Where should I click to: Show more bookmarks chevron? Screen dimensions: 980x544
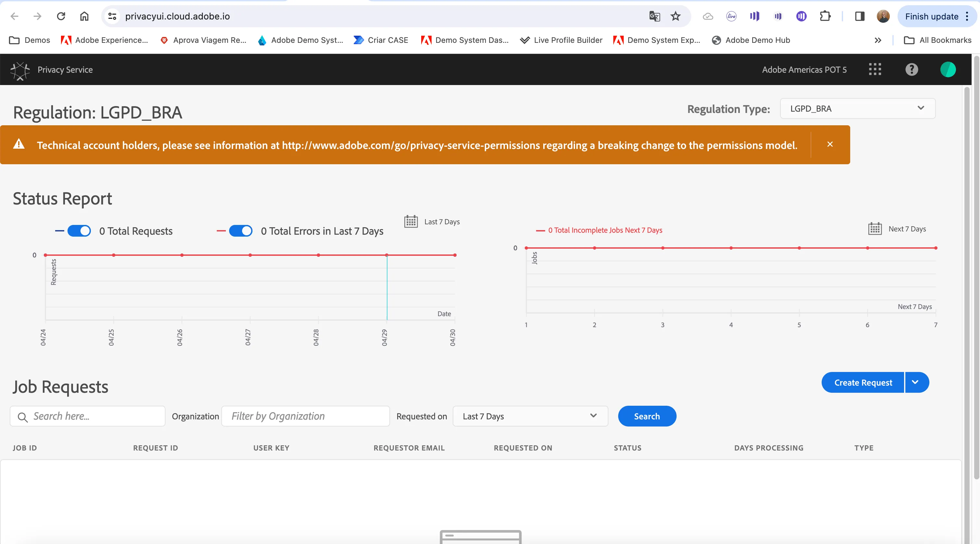tap(878, 40)
